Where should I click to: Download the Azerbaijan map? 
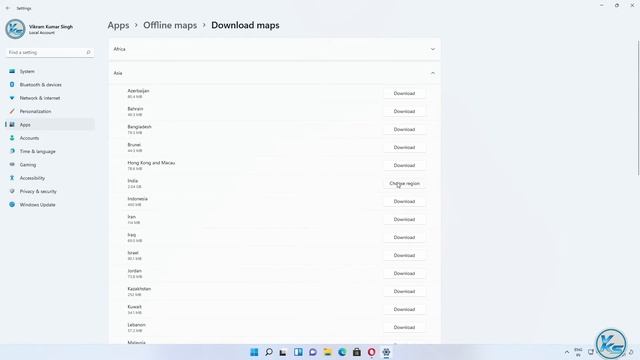pos(404,93)
